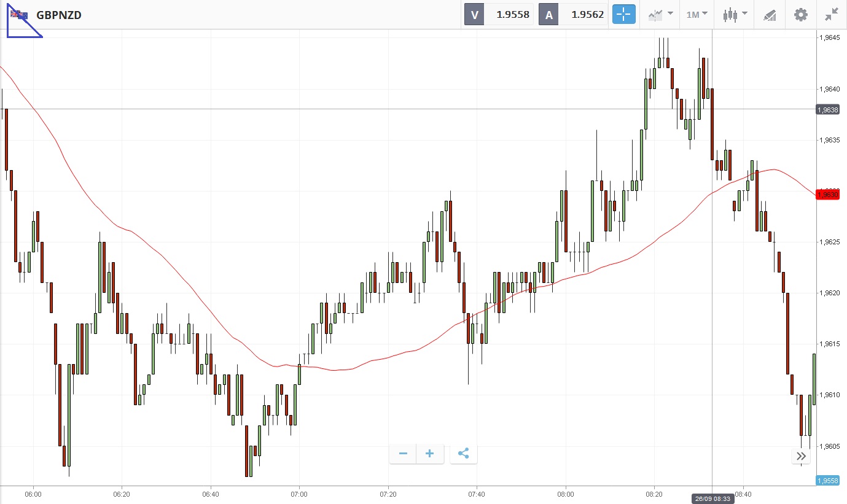Image resolution: width=847 pixels, height=504 pixels.
Task: Toggle the crosshair cursor tool
Action: pos(623,14)
